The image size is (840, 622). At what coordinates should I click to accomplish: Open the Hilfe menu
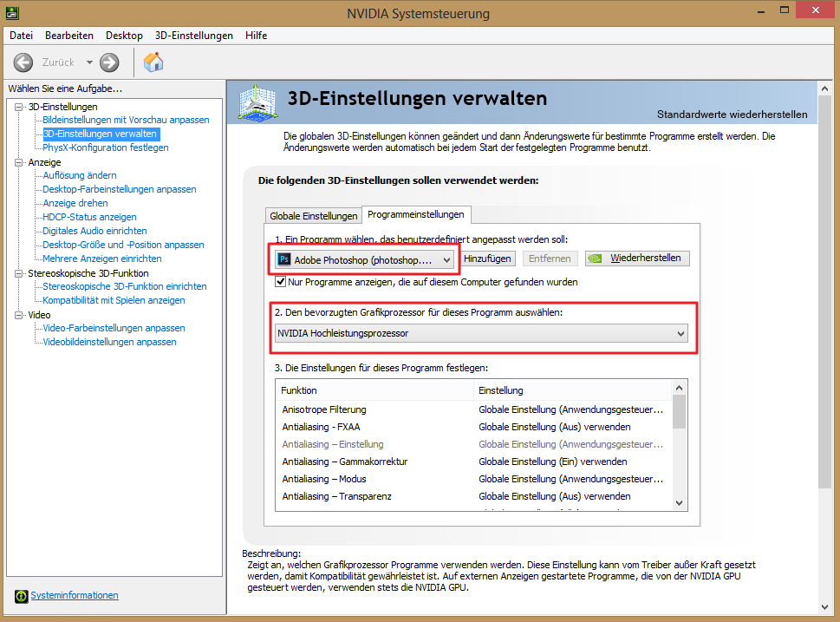pyautogui.click(x=256, y=36)
